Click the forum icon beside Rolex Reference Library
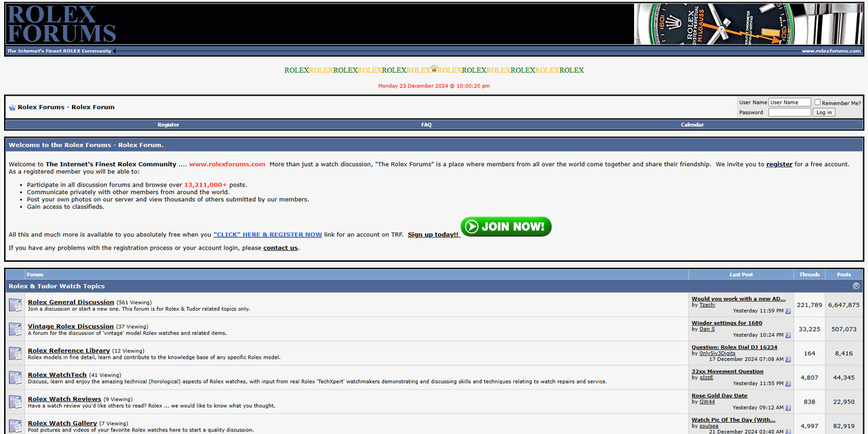 click(x=16, y=353)
